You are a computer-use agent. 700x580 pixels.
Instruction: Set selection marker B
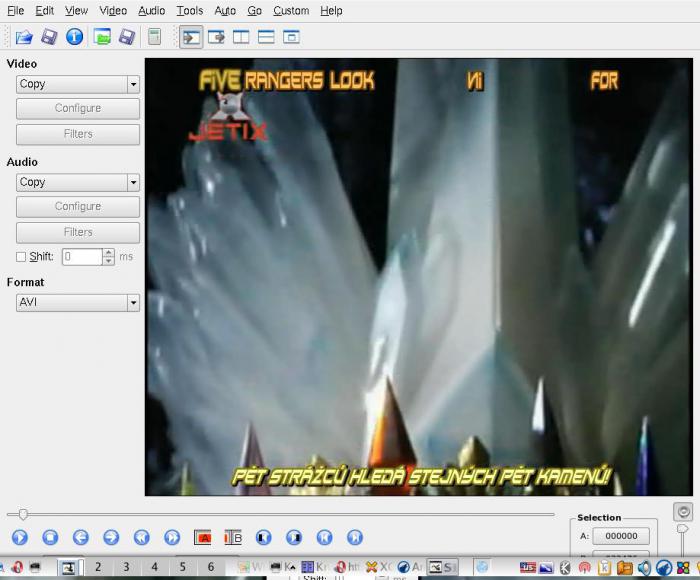[x=233, y=537]
